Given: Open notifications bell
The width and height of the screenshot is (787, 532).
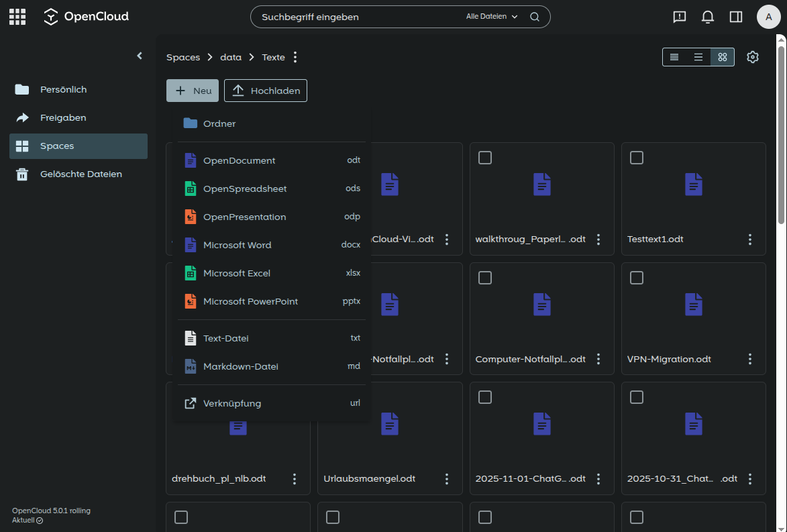Looking at the screenshot, I should pos(708,17).
